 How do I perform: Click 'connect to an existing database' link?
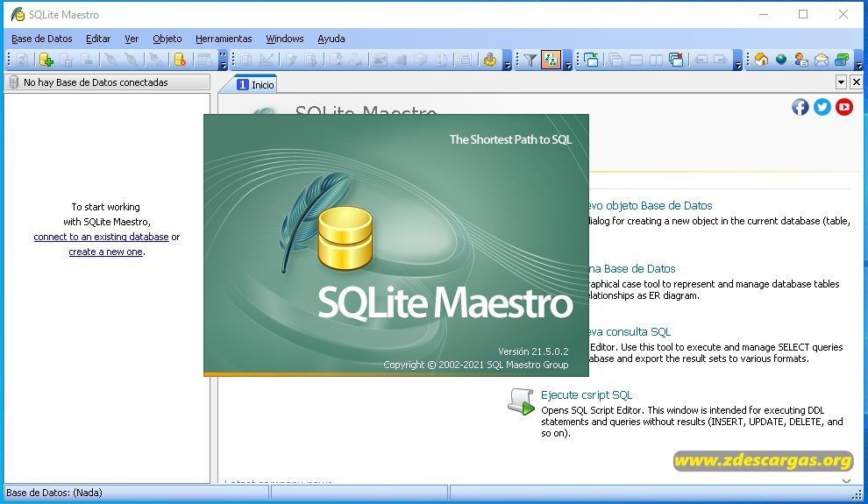pos(101,237)
